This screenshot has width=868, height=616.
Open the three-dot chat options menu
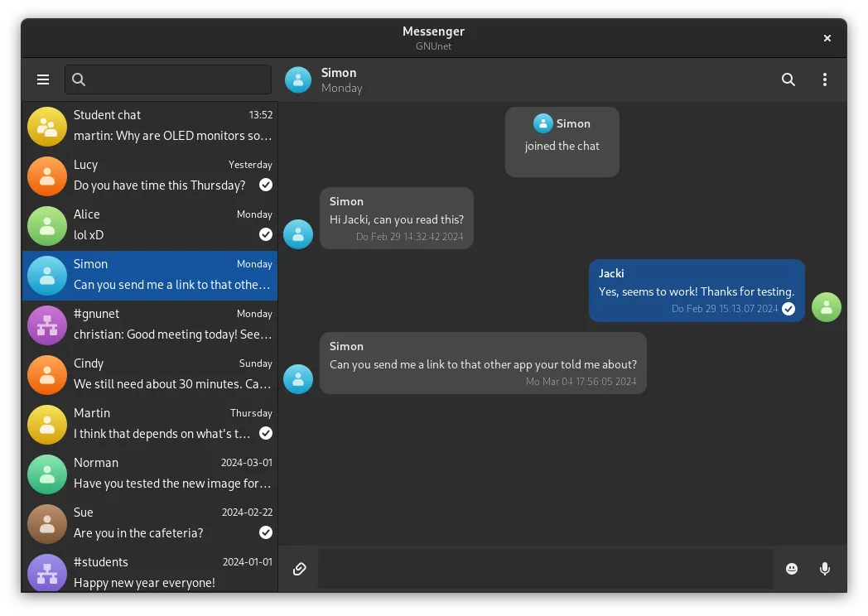tap(824, 79)
